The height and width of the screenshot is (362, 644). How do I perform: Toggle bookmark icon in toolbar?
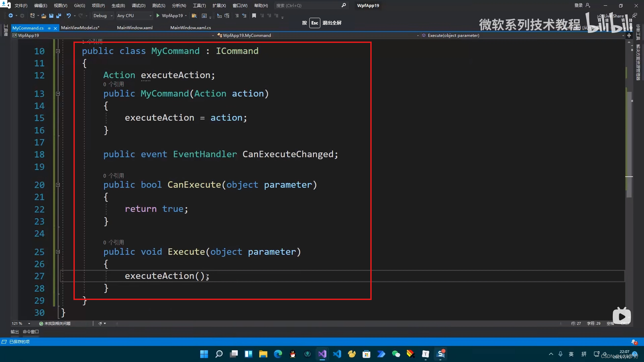click(x=254, y=16)
